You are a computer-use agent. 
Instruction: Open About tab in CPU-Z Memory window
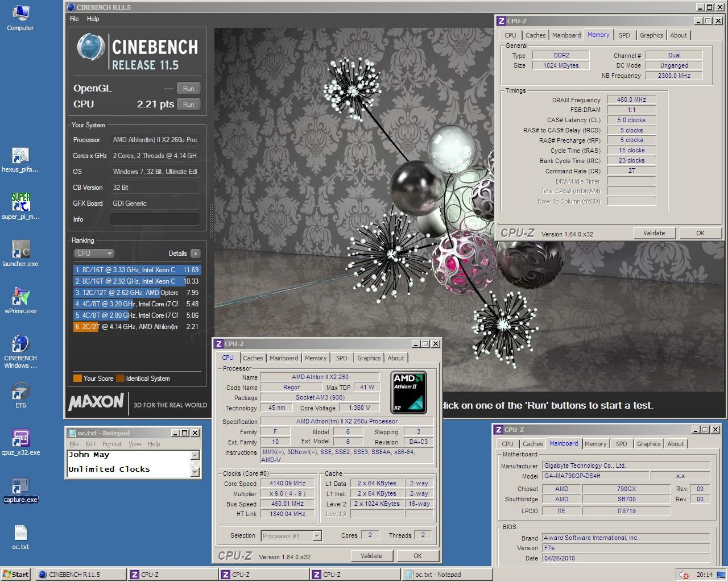678,35
